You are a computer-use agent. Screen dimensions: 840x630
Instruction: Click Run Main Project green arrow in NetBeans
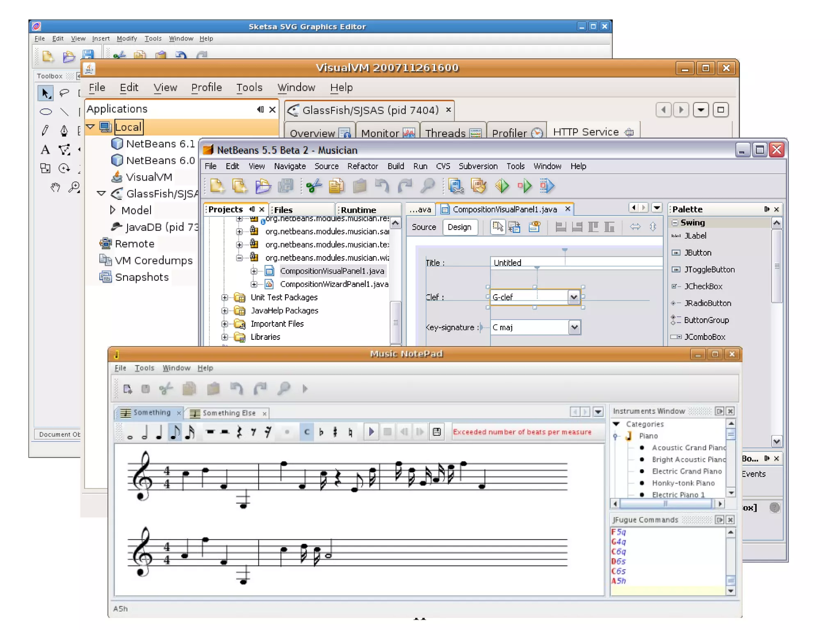(502, 186)
